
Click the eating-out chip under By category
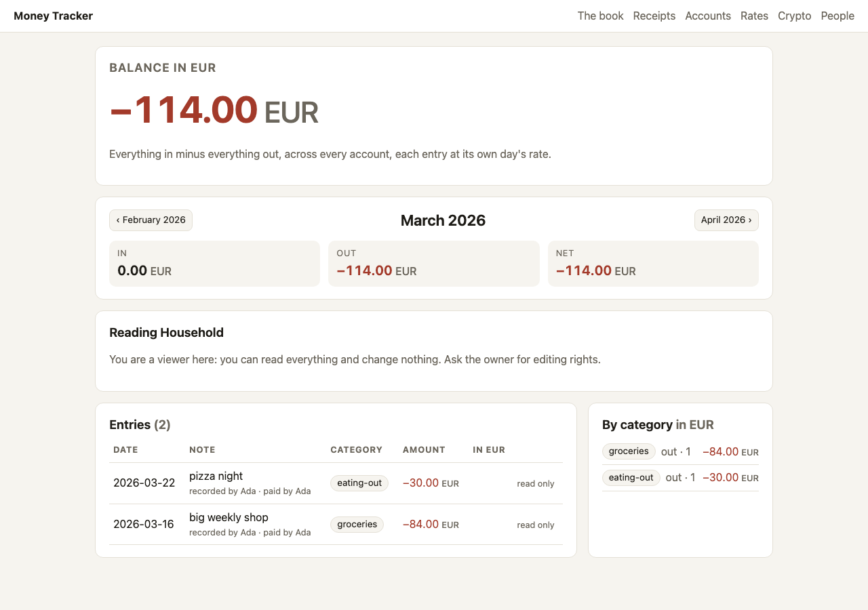pos(631,478)
